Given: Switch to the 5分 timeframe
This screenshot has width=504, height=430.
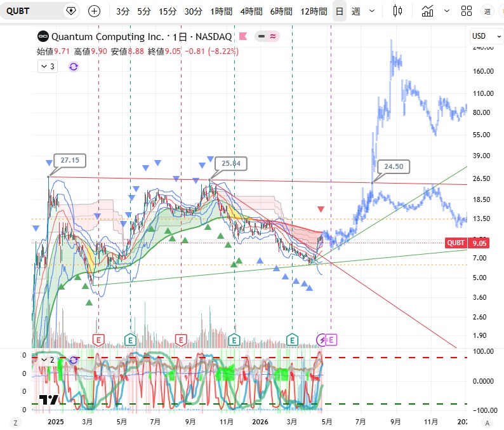Looking at the screenshot, I should [143, 11].
